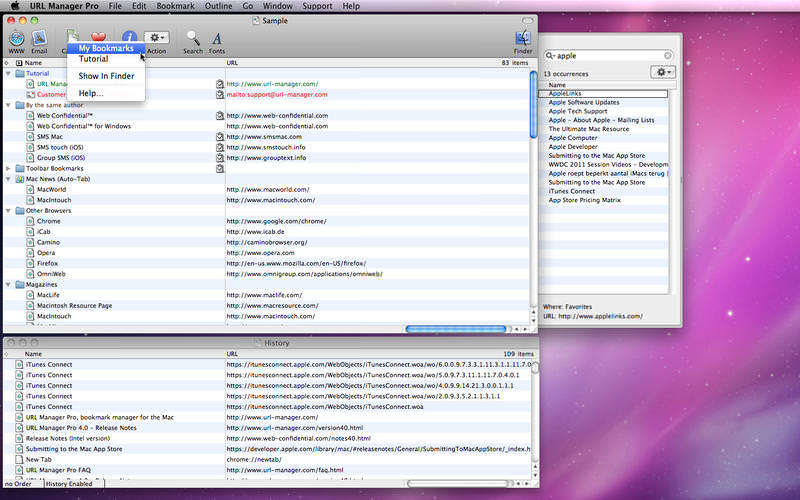Image resolution: width=800 pixels, height=500 pixels.
Task: Open the Fonts toolbar icon
Action: (x=217, y=39)
